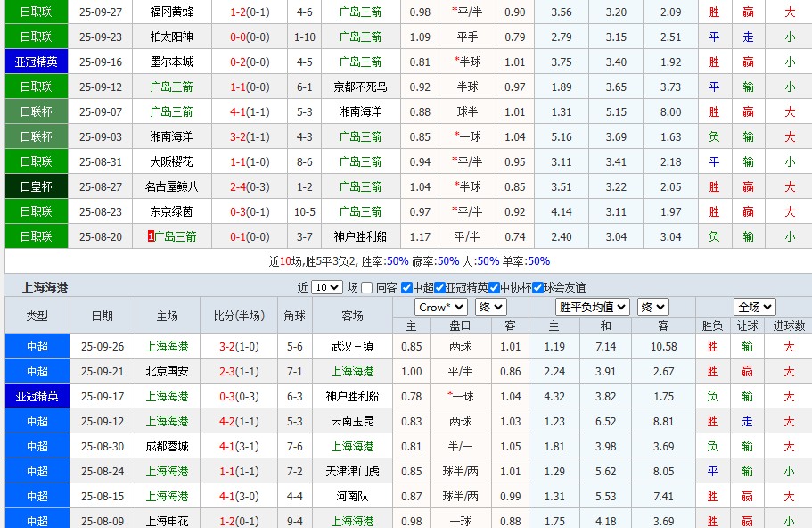Select the 北京国安 home team link

tap(168, 370)
